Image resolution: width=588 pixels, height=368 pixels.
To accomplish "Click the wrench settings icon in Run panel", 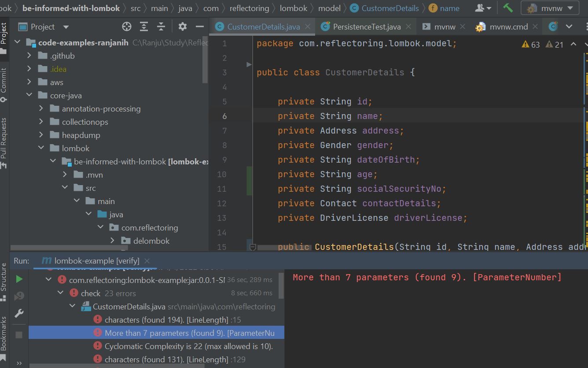I will [19, 313].
